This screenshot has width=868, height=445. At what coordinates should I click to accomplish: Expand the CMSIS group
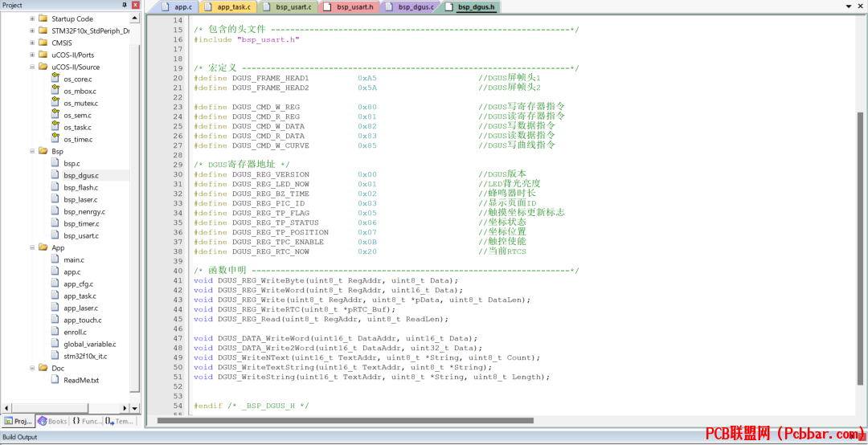coord(32,43)
